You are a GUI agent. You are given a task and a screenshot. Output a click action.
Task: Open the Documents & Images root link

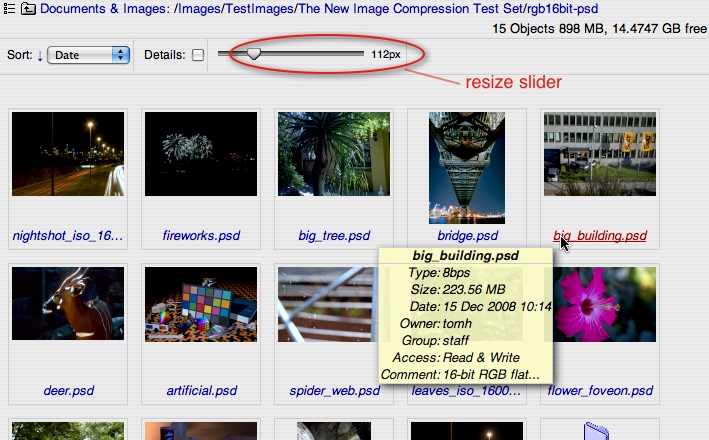click(x=103, y=9)
